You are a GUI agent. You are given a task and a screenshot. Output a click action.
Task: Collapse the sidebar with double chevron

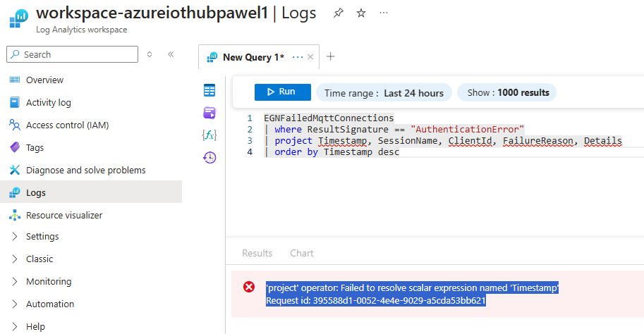pos(171,54)
